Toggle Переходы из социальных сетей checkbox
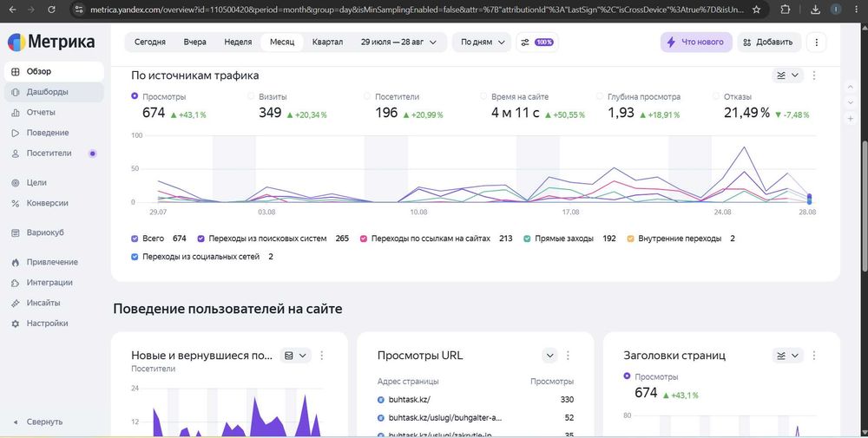The image size is (868, 438). [x=135, y=257]
